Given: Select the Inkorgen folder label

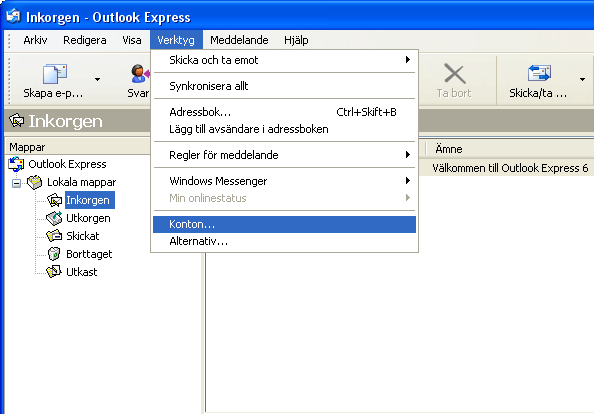Looking at the screenshot, I should (x=89, y=200).
